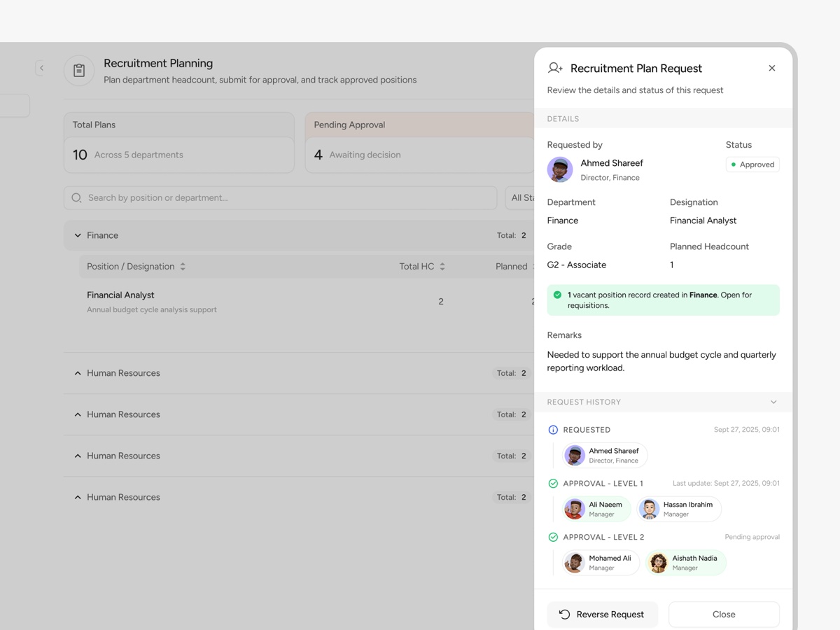Click the Total Plans summary card
Image resolution: width=840 pixels, height=630 pixels.
click(x=179, y=143)
